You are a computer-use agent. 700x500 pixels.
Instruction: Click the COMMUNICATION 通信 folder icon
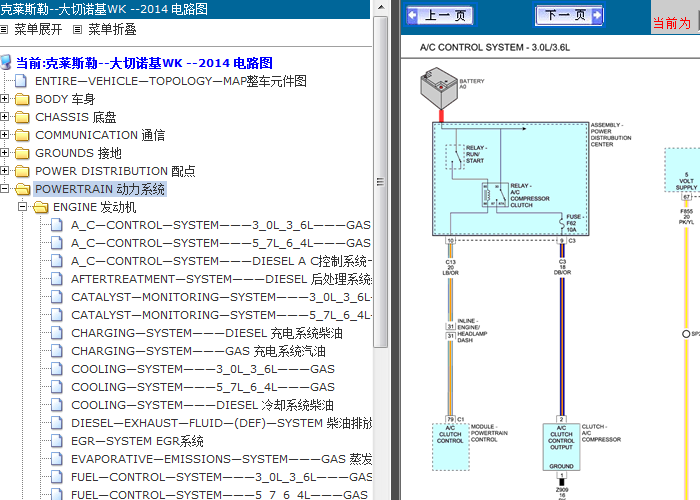coord(22,135)
